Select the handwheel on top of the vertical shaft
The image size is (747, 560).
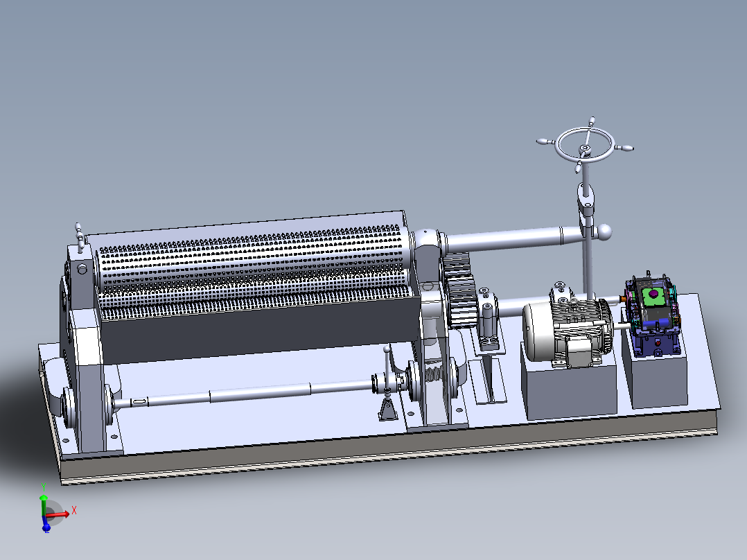tap(586, 145)
